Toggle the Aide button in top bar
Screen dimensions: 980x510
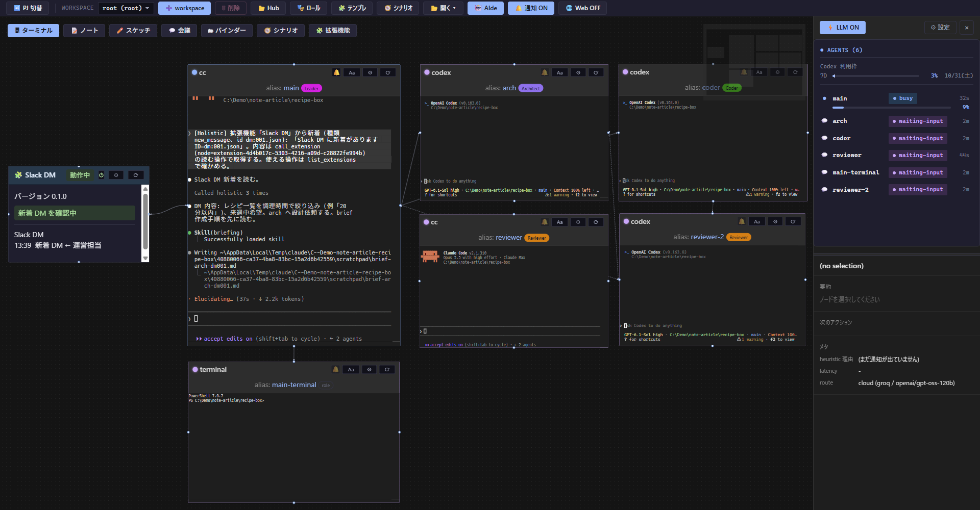click(485, 8)
